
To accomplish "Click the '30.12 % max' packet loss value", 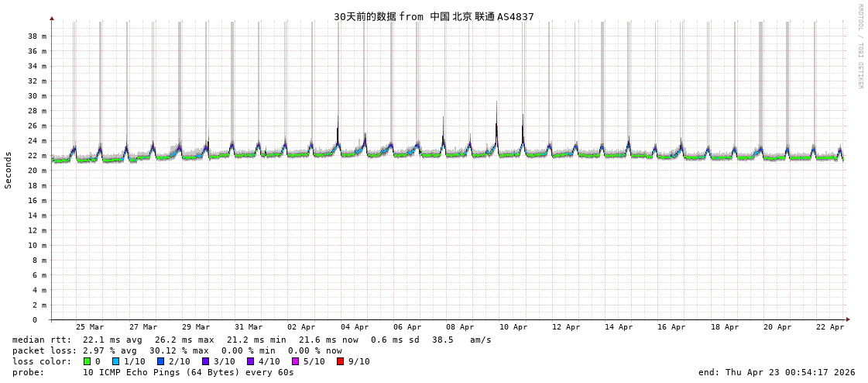I will [x=179, y=351].
